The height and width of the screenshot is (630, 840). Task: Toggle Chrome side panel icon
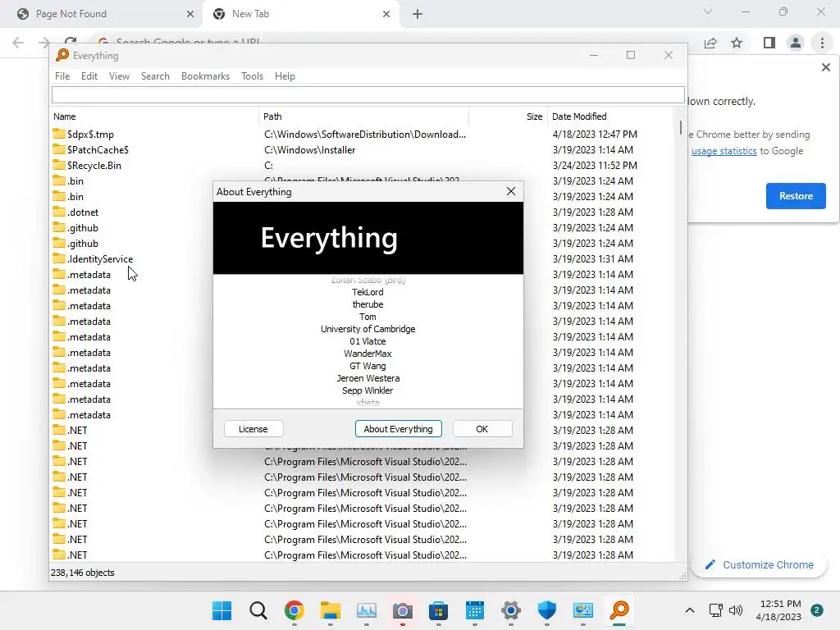[x=769, y=43]
